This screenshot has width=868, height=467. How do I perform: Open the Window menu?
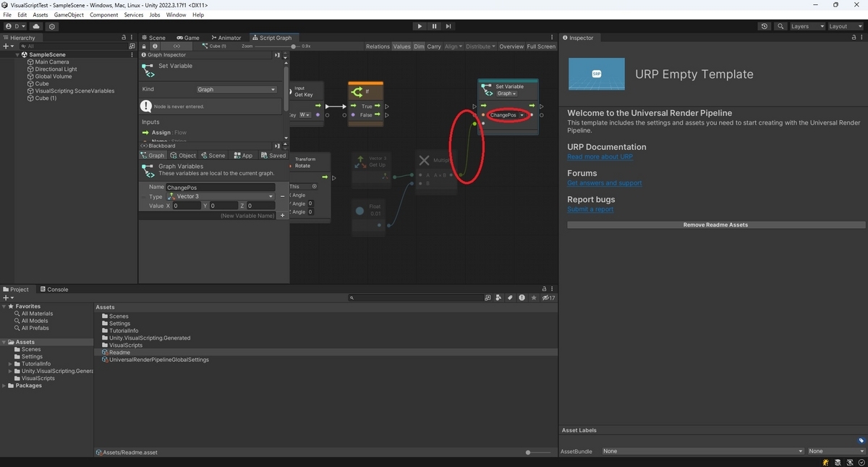click(x=176, y=14)
